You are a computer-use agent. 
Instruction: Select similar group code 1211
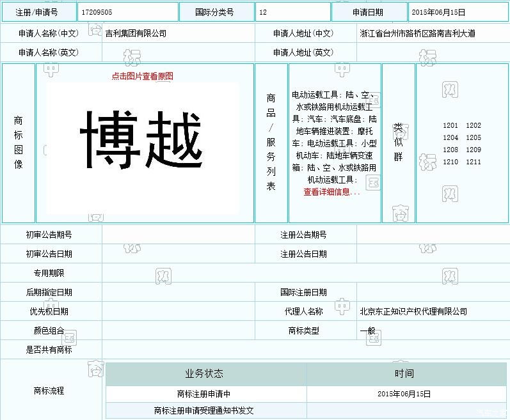tap(474, 162)
